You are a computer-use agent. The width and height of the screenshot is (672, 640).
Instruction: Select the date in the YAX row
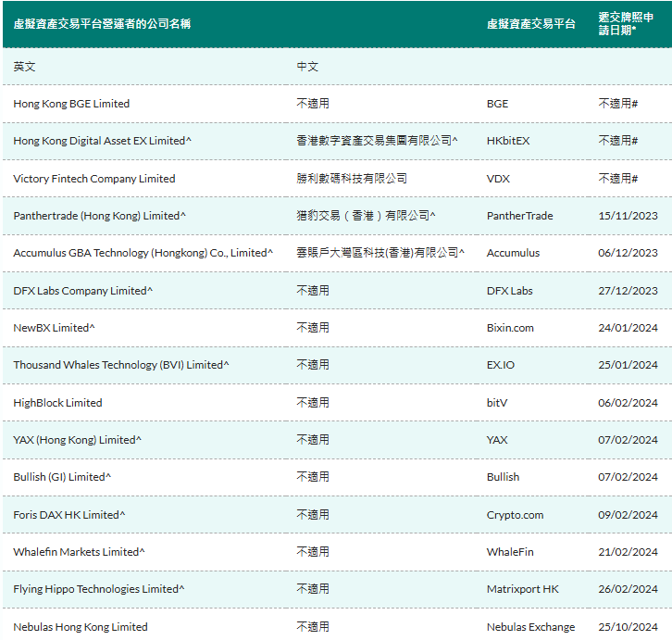(628, 440)
